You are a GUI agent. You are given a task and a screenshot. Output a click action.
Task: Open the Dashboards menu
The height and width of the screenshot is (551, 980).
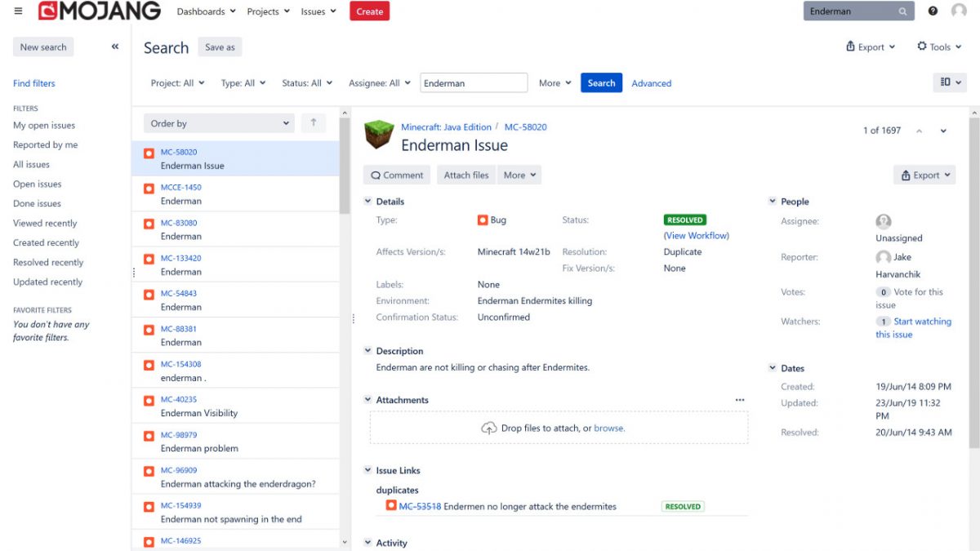click(206, 11)
